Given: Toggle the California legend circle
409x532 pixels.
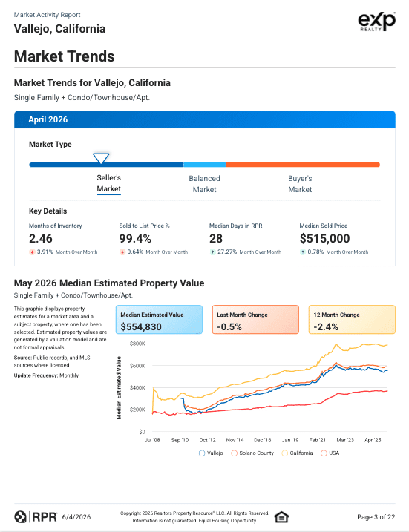Looking at the screenshot, I should [x=284, y=453].
